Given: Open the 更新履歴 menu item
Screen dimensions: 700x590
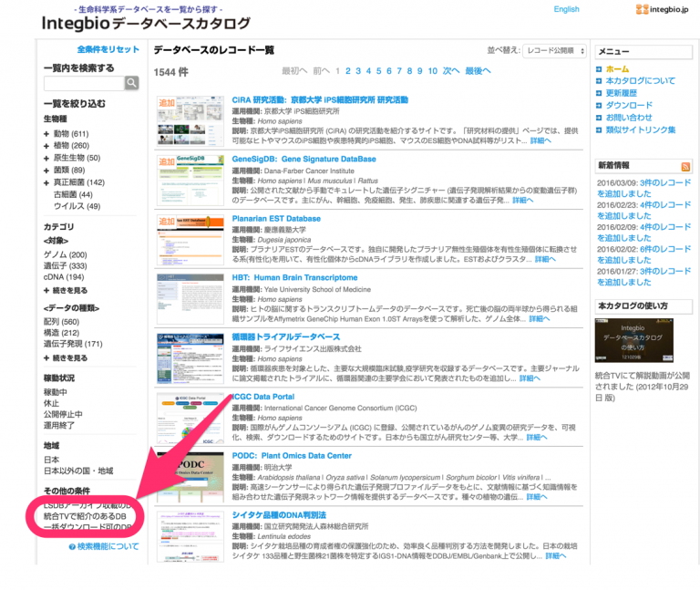Looking at the screenshot, I should (x=622, y=93).
